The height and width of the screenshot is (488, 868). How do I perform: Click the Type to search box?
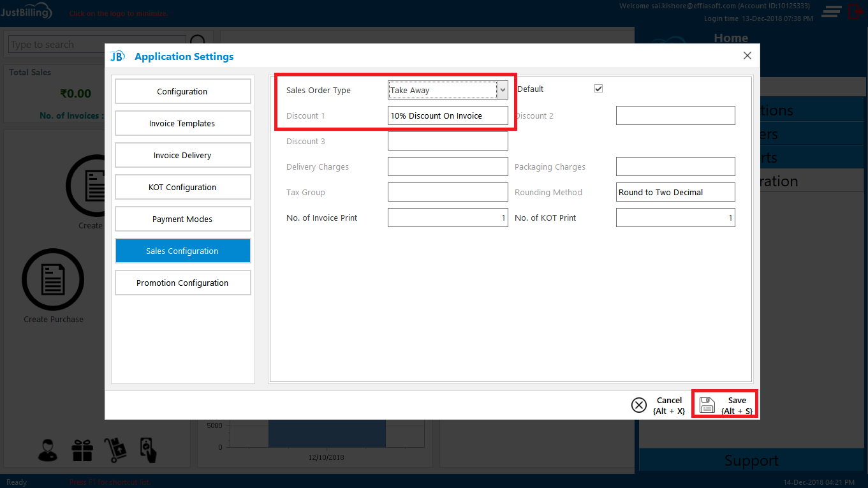pyautogui.click(x=98, y=44)
